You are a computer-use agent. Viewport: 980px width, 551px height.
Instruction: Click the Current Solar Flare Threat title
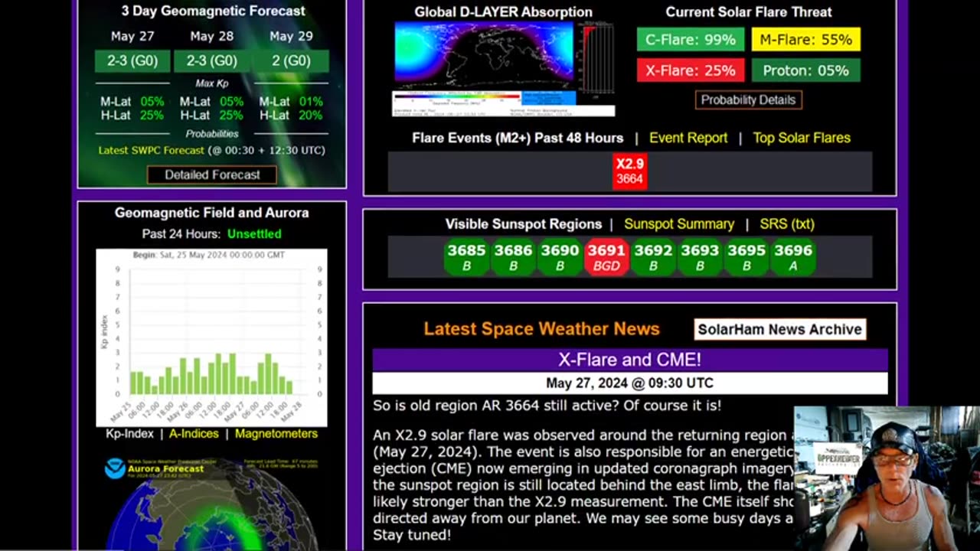[x=748, y=12]
